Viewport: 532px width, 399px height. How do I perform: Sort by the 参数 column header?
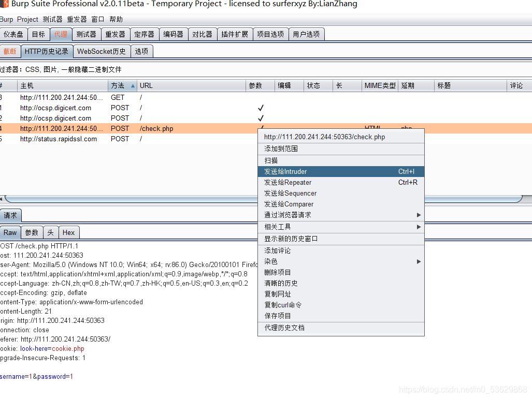tap(260, 85)
